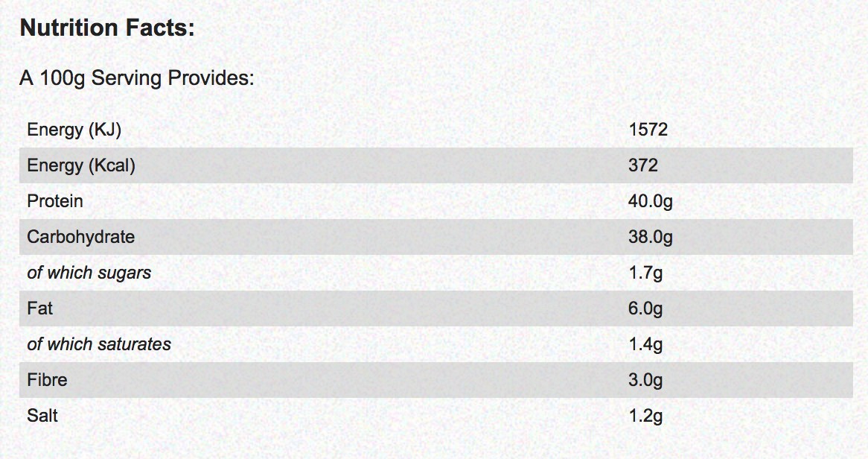Click 'A 100g Serving Provides' text
868x459 pixels.
tap(136, 78)
